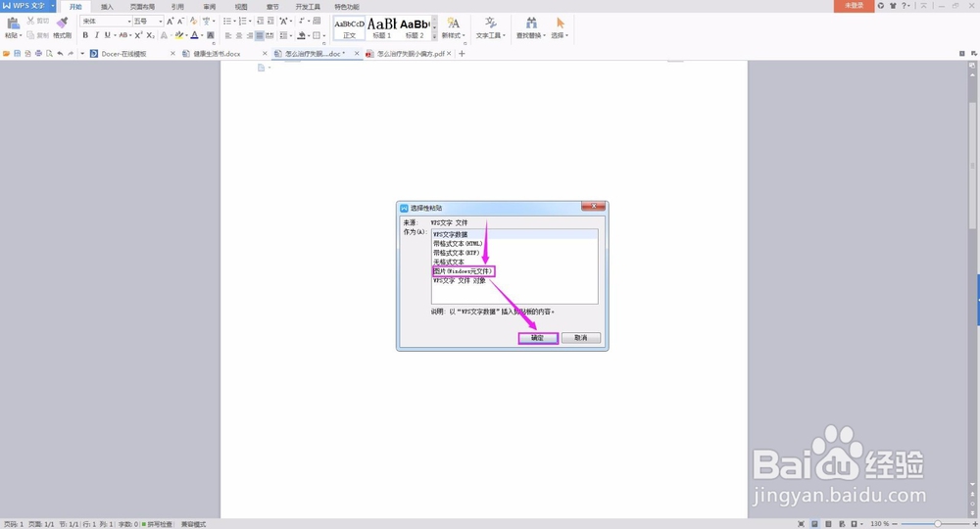
Task: Select 无格式文本 in paste list
Action: 449,263
